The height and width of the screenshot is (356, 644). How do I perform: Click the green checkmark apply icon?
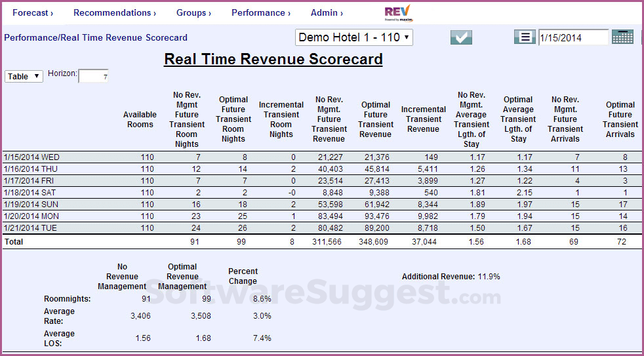[x=461, y=37]
